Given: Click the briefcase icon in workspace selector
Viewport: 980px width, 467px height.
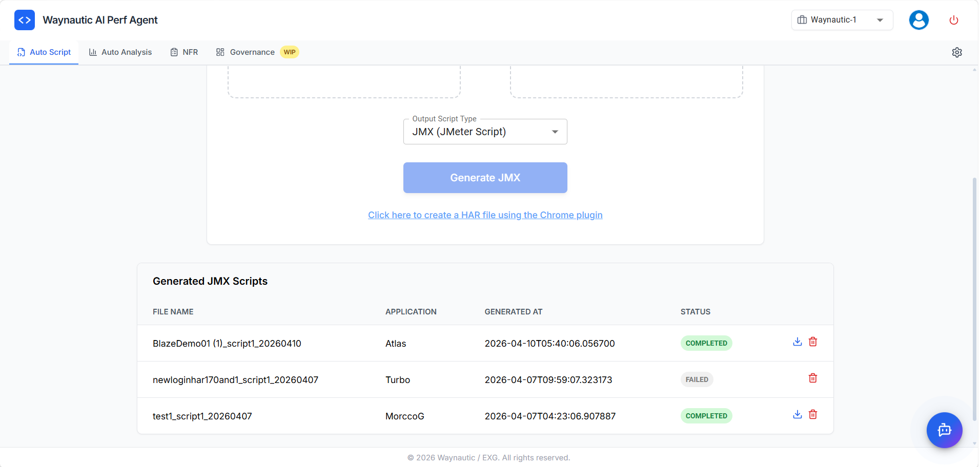Looking at the screenshot, I should 802,19.
